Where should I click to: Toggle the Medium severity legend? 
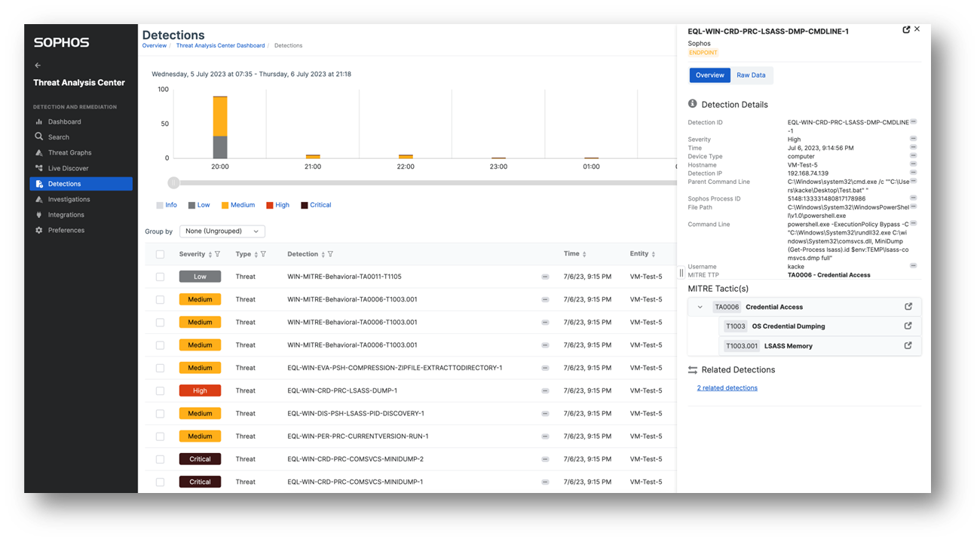pyautogui.click(x=237, y=205)
